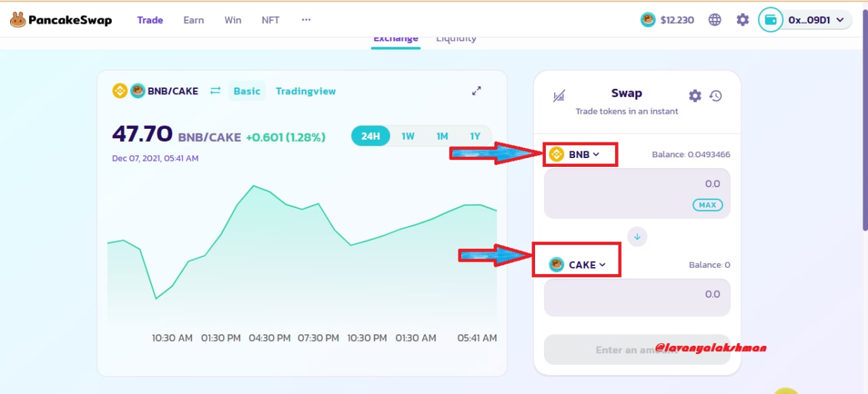Click the BNB amount input field
868x394 pixels.
point(637,193)
